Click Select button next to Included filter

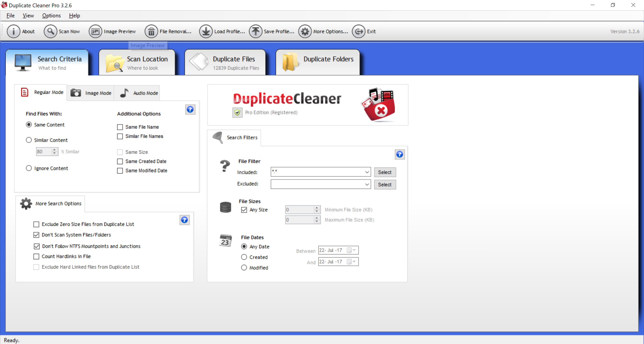pyautogui.click(x=385, y=172)
